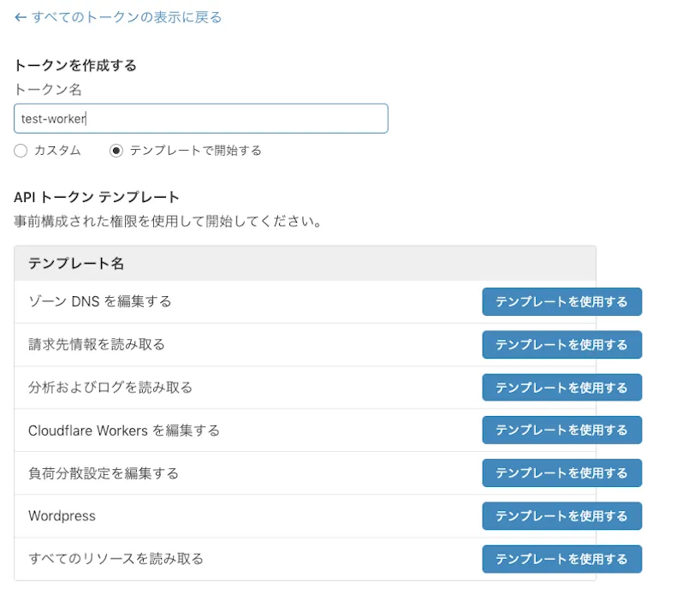The width and height of the screenshot is (700, 612).
Task: Use the 負荷分散設定を編集する template
Action: coord(561,472)
